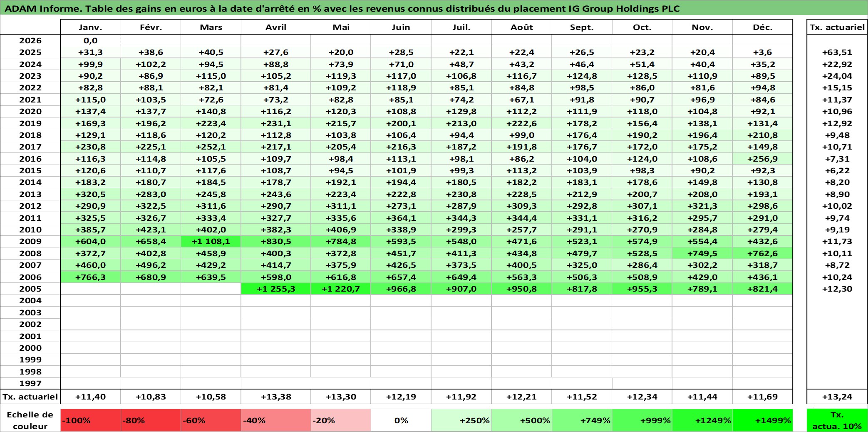Select the +999% color scale swatch
Screen dimensions: 868x432
coord(642,420)
